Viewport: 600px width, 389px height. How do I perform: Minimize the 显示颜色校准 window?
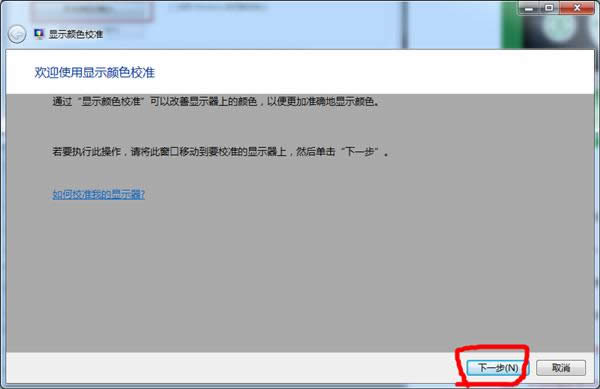pyautogui.click(x=529, y=8)
